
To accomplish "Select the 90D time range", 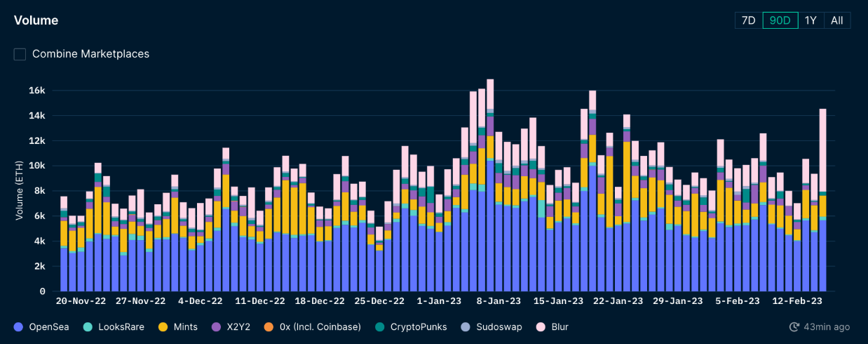I will point(780,20).
